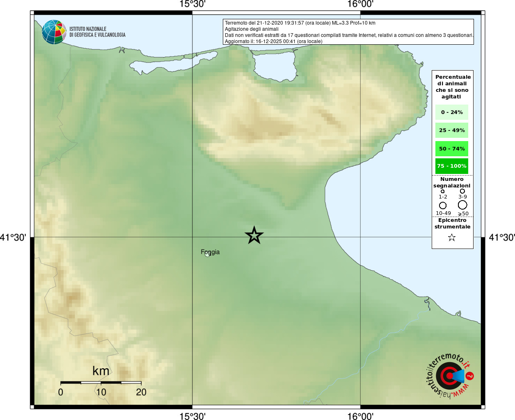
Task: Click the 0 - 24% legend color swatch
Action: click(x=451, y=112)
